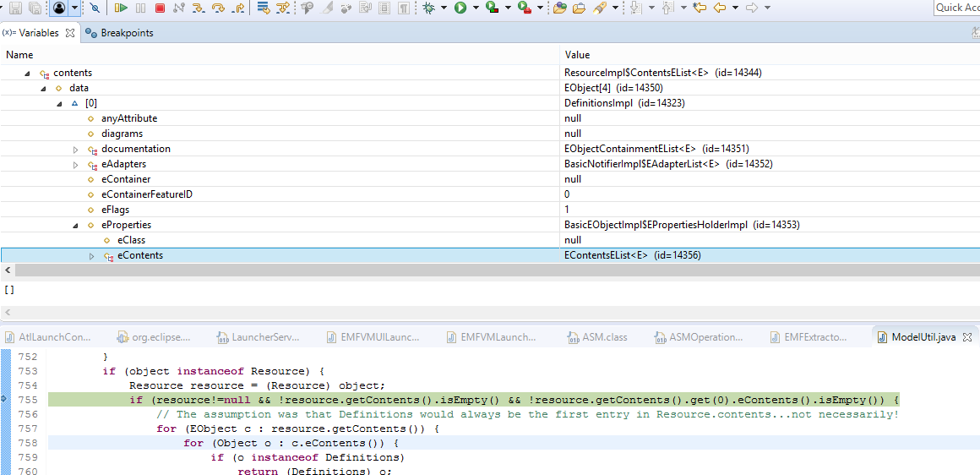
Task: Suspend the running thread
Action: pos(140,8)
